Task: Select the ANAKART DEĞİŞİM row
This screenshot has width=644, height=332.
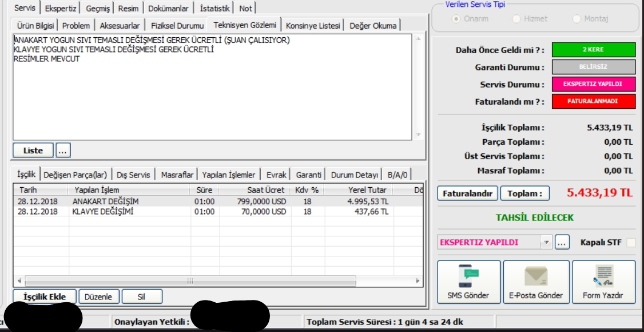Action: [218, 201]
